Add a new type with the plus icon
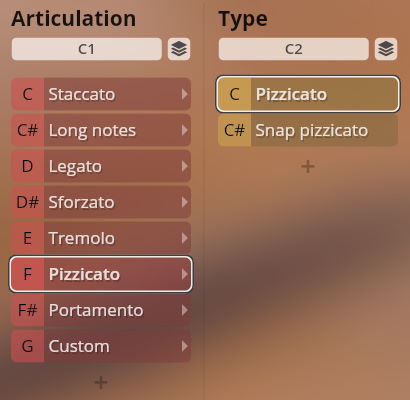The width and height of the screenshot is (410, 400). click(308, 166)
